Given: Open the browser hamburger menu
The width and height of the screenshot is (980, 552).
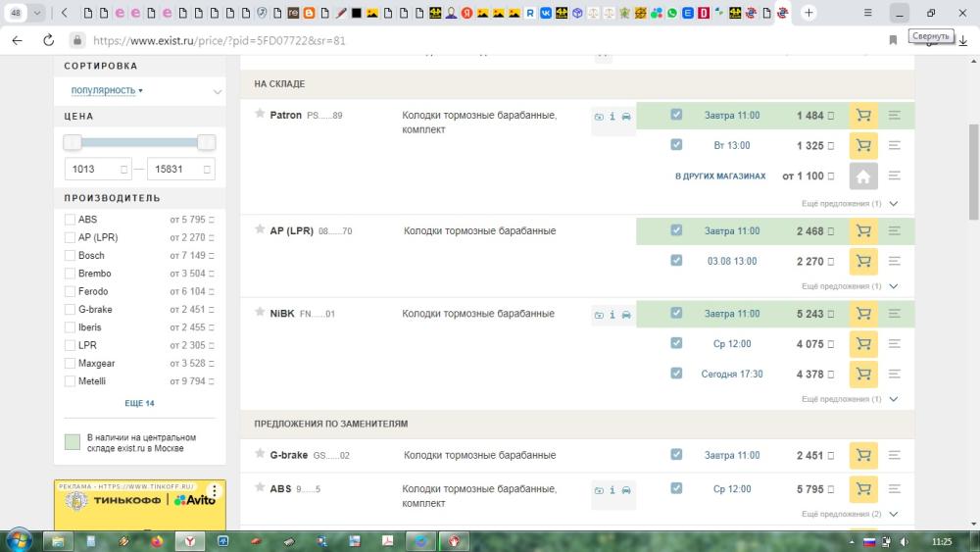Looking at the screenshot, I should click(867, 13).
